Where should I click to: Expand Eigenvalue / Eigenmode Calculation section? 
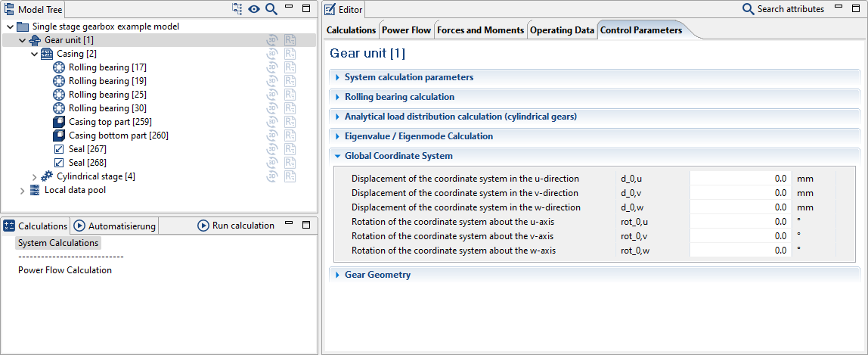338,136
